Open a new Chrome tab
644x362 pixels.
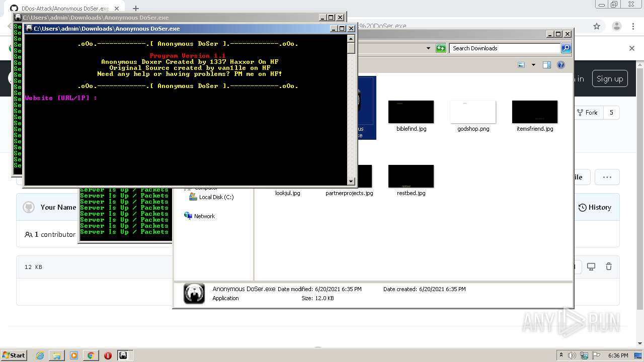(x=135, y=9)
